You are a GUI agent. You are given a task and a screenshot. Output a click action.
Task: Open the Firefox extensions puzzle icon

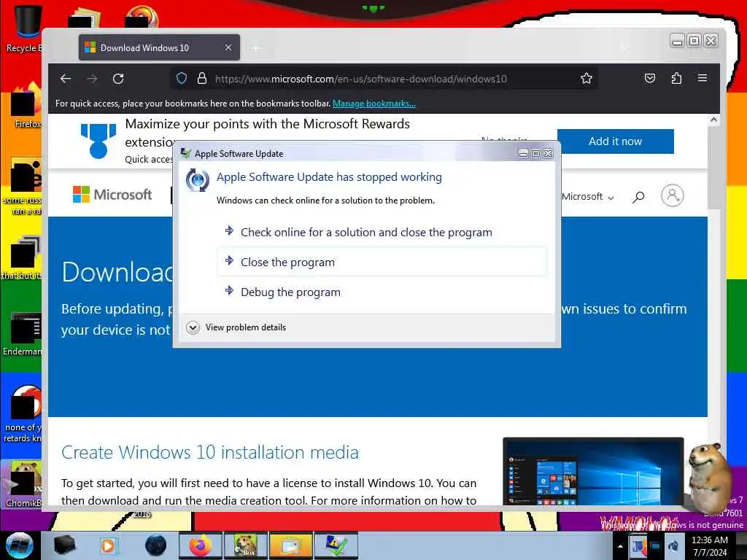point(676,78)
